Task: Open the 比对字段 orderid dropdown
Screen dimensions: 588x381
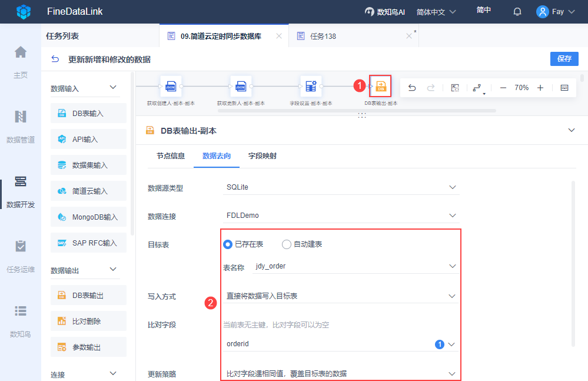Action: (x=341, y=344)
